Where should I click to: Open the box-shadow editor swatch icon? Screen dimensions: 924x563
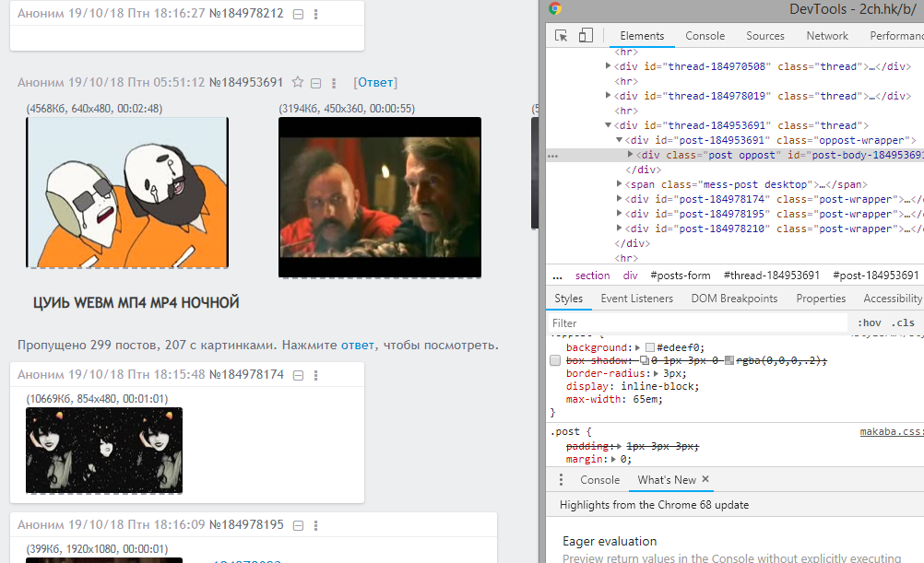point(645,360)
